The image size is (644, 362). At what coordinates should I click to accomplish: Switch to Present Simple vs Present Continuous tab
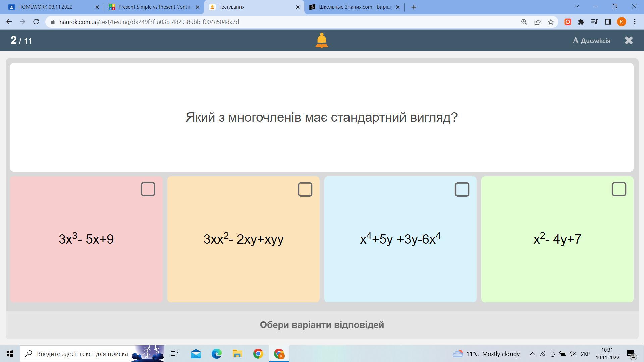tap(154, 7)
